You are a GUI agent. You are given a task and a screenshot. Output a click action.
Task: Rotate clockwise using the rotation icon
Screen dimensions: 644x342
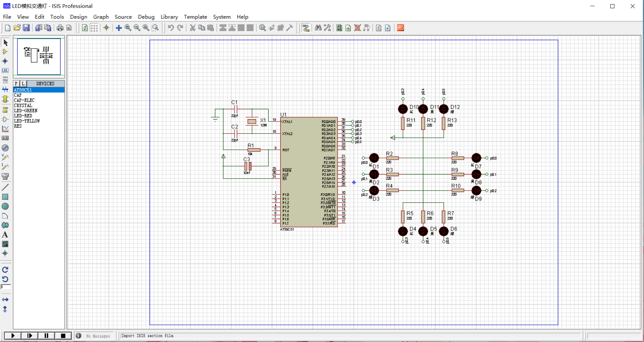coord(5,270)
